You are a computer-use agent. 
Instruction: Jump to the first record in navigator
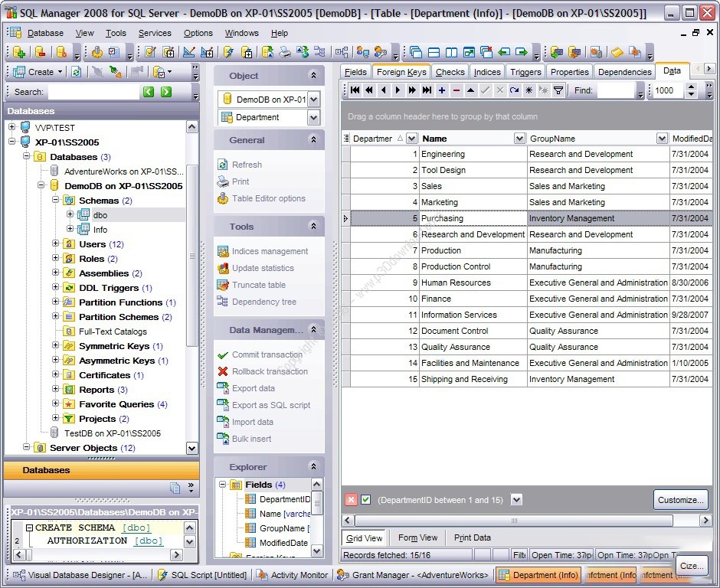[x=355, y=90]
